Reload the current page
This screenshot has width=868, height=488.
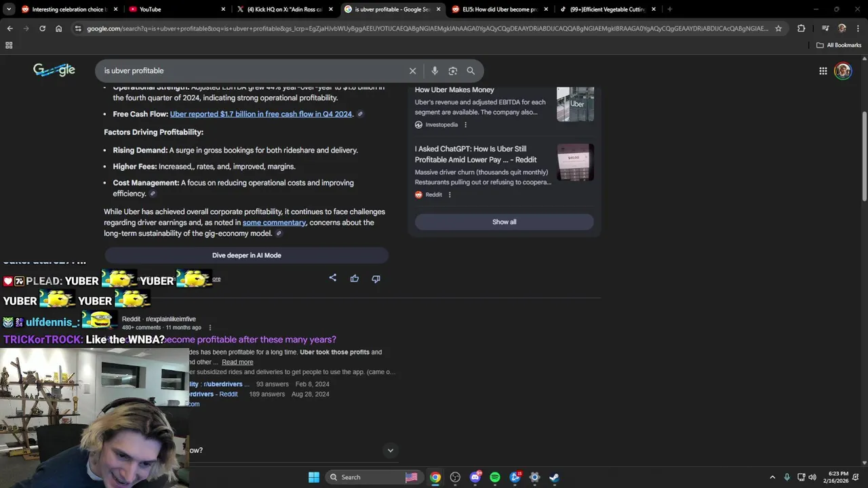coord(42,28)
